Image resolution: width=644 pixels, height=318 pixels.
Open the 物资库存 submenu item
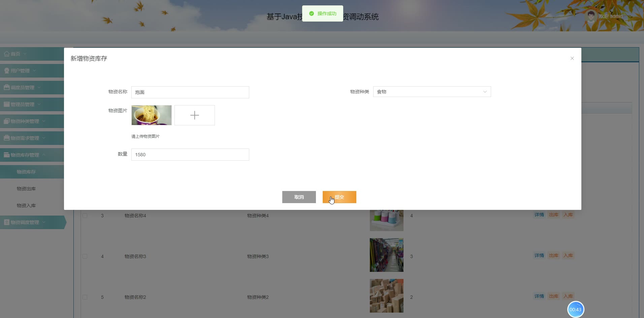pyautogui.click(x=26, y=172)
